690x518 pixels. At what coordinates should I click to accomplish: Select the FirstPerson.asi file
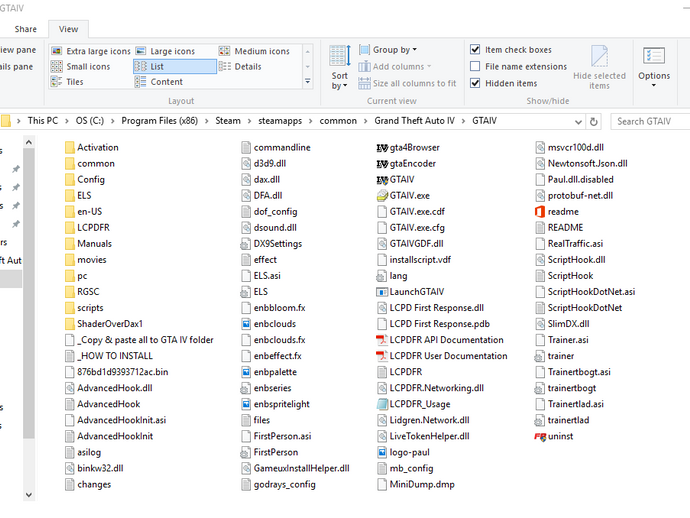coord(277,436)
